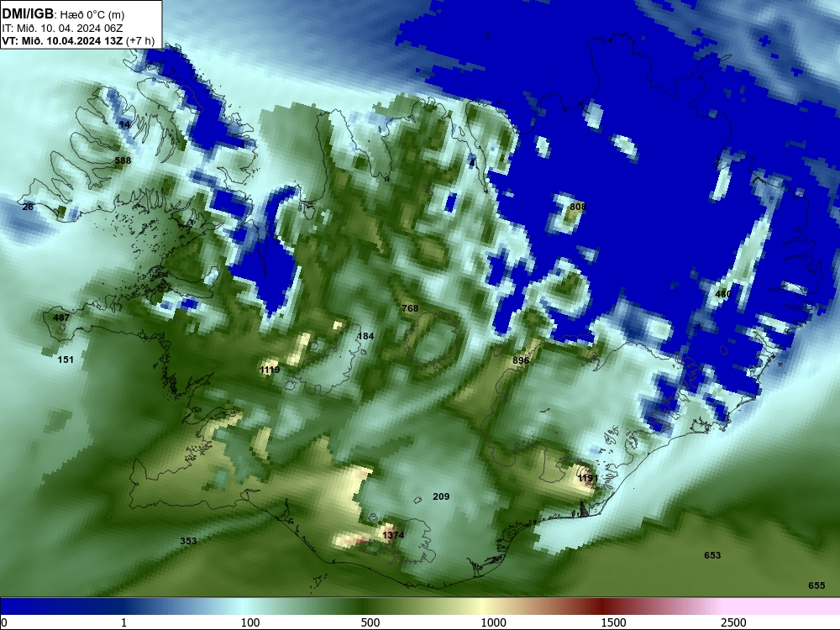Click the map value 1374
Image resolution: width=840 pixels, height=630 pixels.
[393, 534]
